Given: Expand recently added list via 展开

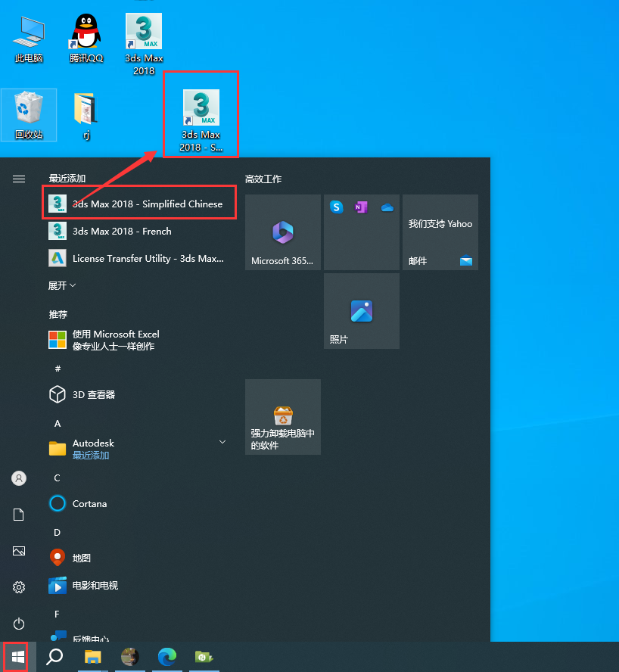Looking at the screenshot, I should (62, 285).
